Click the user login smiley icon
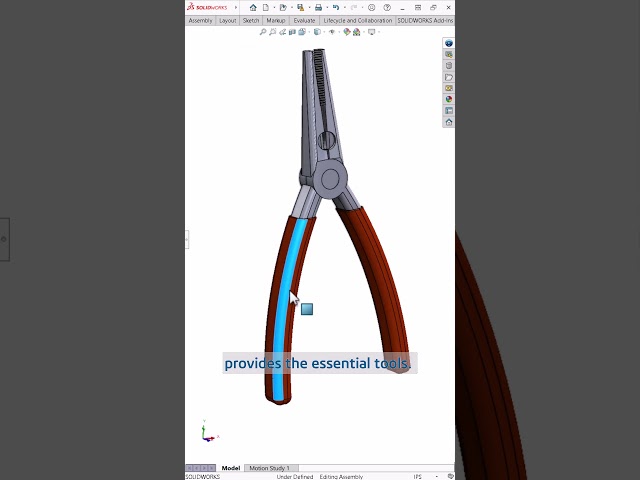This screenshot has width=640, height=480. [x=371, y=7]
